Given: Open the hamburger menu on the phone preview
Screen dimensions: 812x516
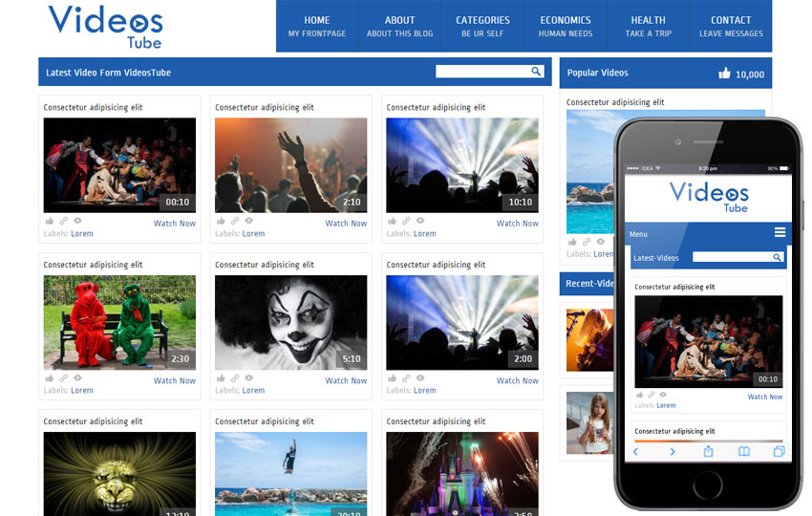Looking at the screenshot, I should (780, 232).
